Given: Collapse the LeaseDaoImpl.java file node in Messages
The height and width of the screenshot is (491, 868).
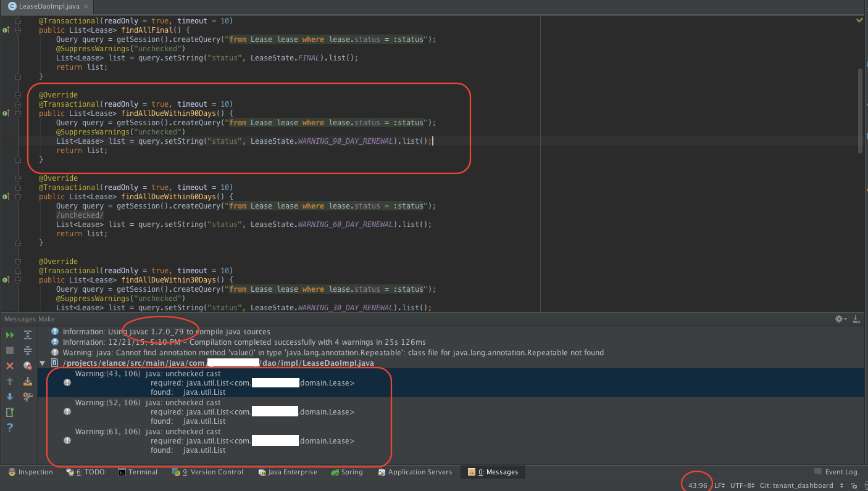Looking at the screenshot, I should point(42,363).
